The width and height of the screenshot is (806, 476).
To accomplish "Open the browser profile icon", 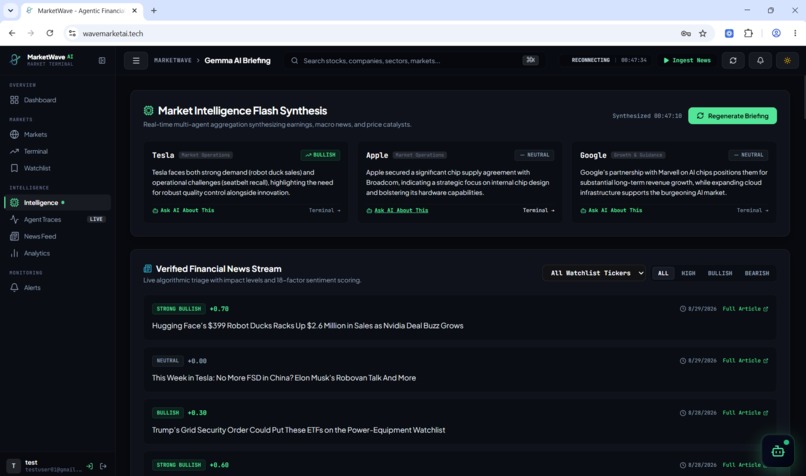I will pyautogui.click(x=776, y=33).
